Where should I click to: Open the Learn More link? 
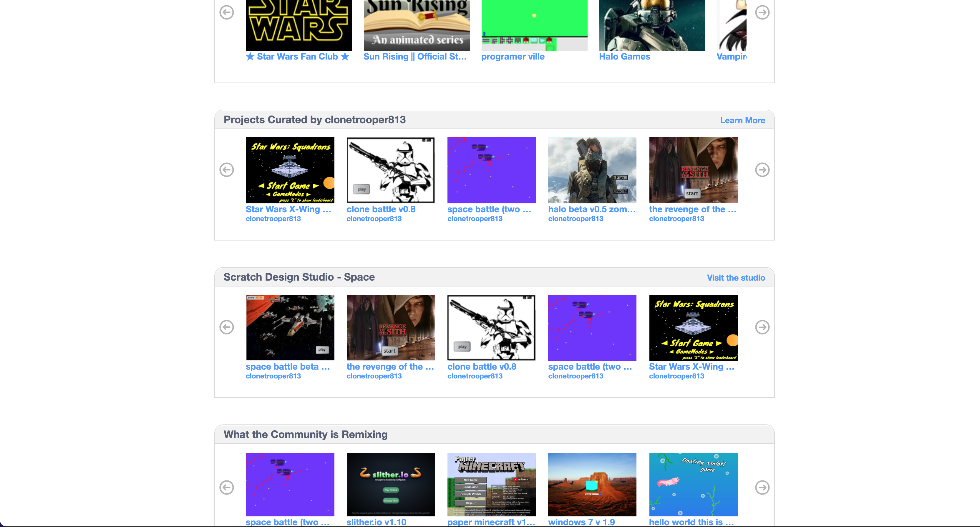[x=742, y=120]
